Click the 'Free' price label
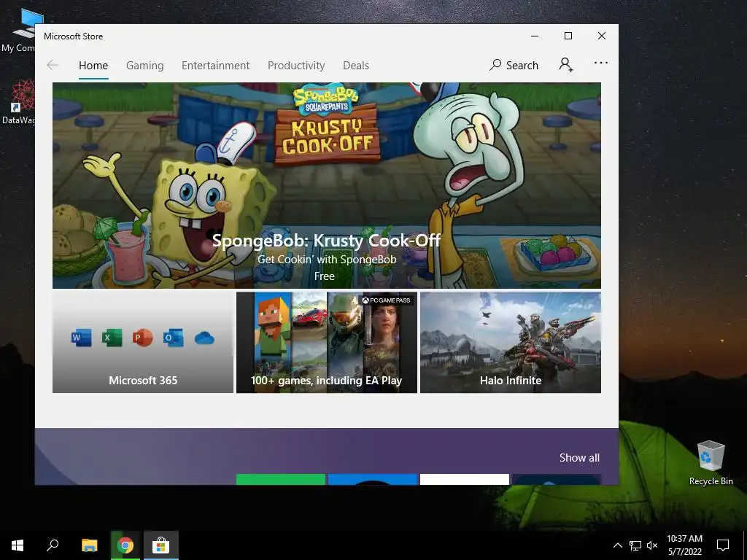747x560 pixels. click(x=325, y=276)
